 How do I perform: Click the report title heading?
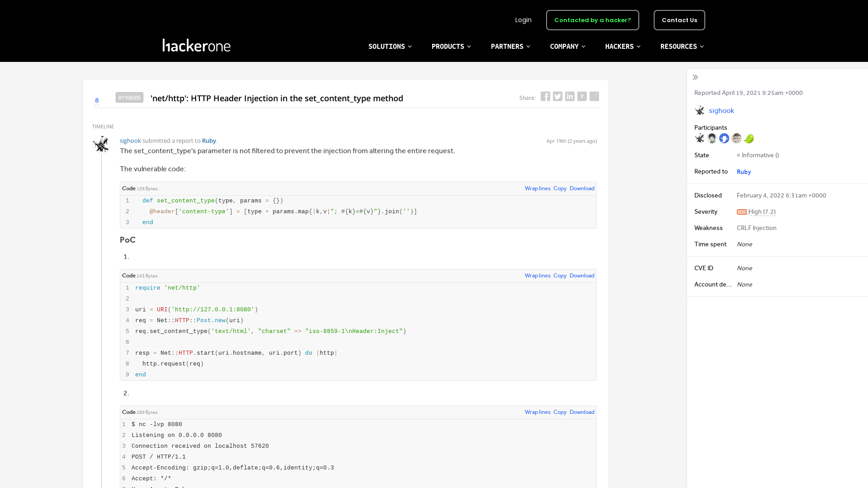[x=277, y=99]
